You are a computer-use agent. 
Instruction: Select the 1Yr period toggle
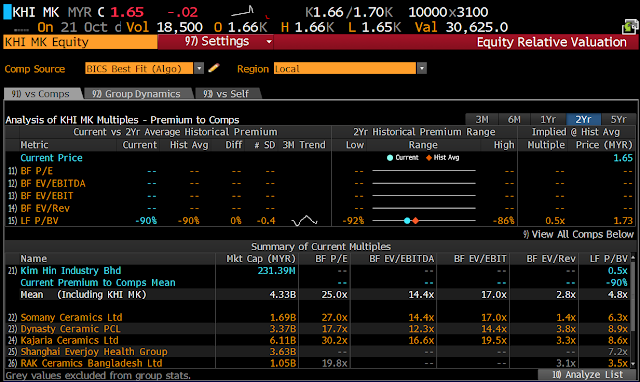tap(548, 120)
